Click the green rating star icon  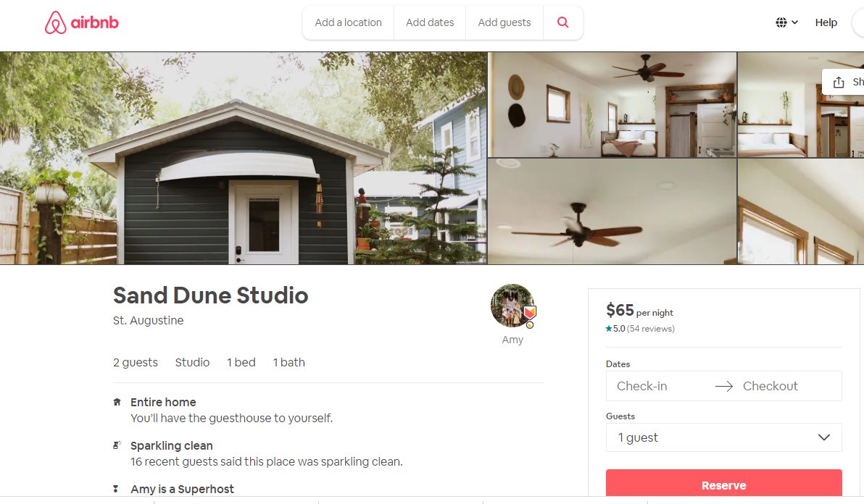[x=609, y=329]
